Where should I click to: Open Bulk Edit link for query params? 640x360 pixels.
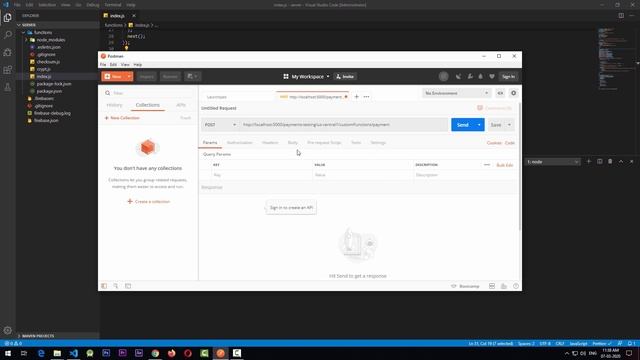coord(505,165)
